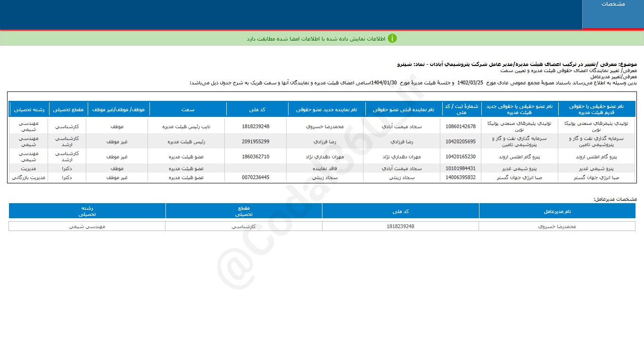Click محمدرضا خسروی in the CEO details table
This screenshot has width=644, height=362.
tap(557, 226)
